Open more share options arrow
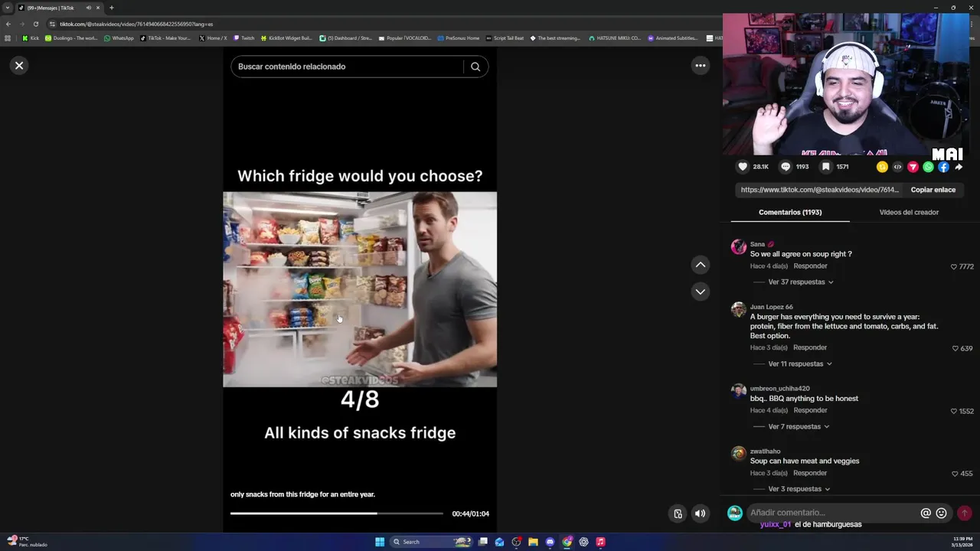Screen dimensions: 980x551 pos(959,167)
